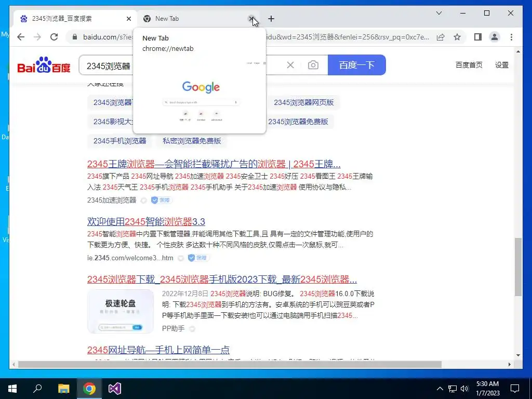Open the 设置 menu
Screen dimensions: 532x399
(501, 65)
